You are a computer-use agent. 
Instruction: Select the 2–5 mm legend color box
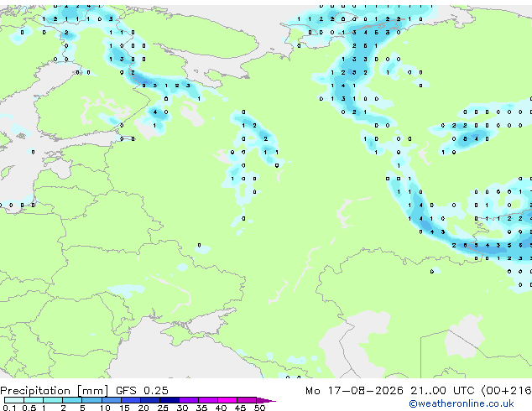(72, 400)
